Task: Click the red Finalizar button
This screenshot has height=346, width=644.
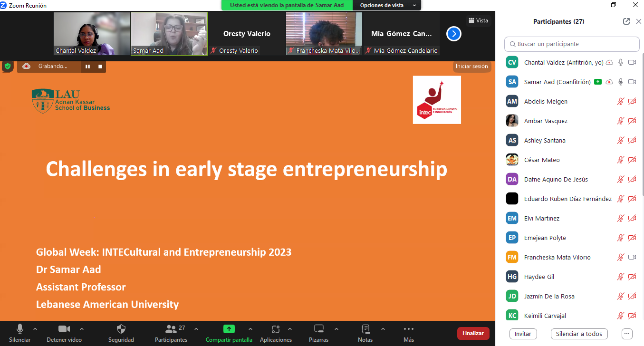Action: (x=473, y=333)
